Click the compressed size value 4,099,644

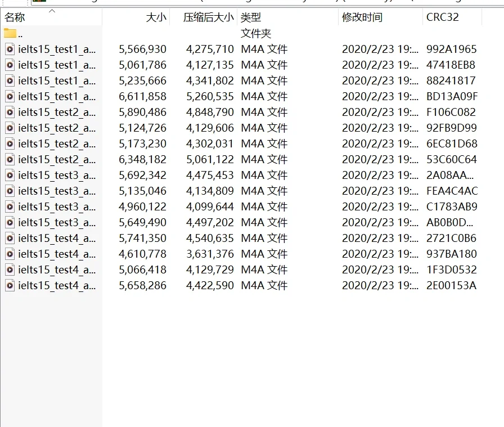click(210, 206)
